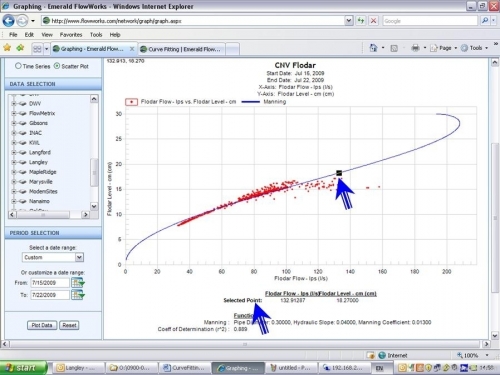500x375 pixels.
Task: Open the Help menu
Action: click(115, 35)
